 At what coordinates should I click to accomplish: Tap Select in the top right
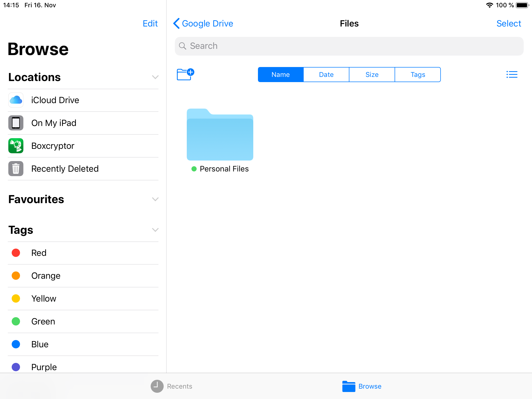click(509, 24)
